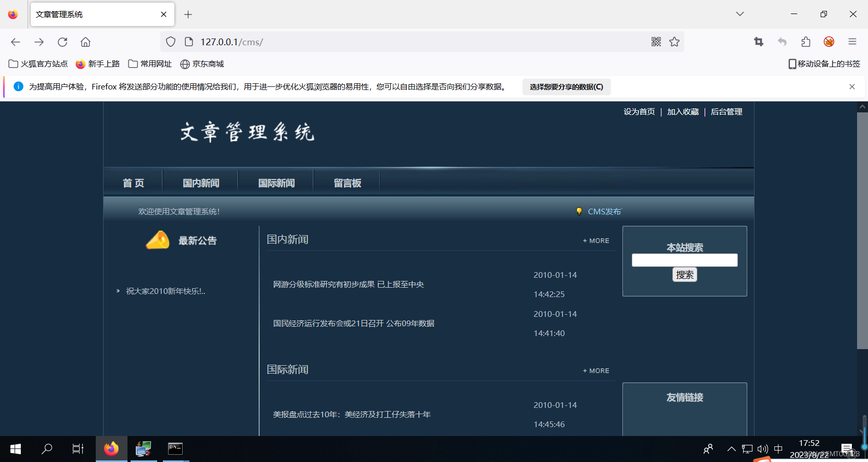
Task: Open 新手上路 bookmark
Action: (98, 64)
